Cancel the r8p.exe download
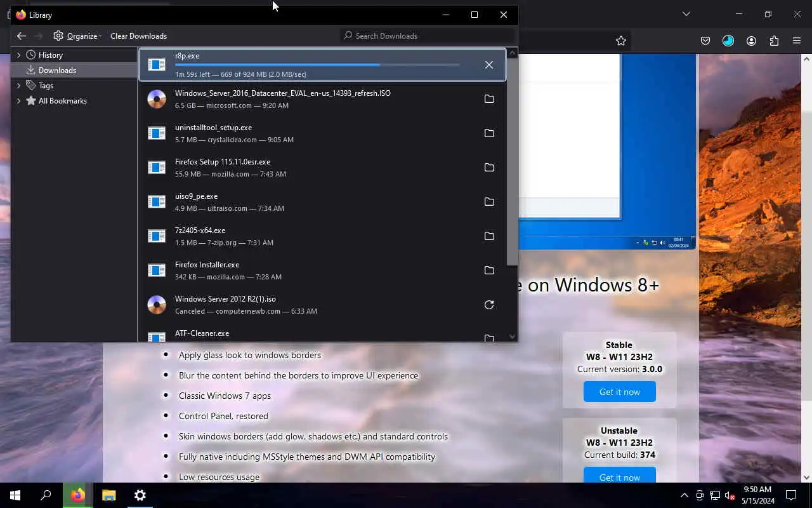The width and height of the screenshot is (812, 508). pos(489,65)
